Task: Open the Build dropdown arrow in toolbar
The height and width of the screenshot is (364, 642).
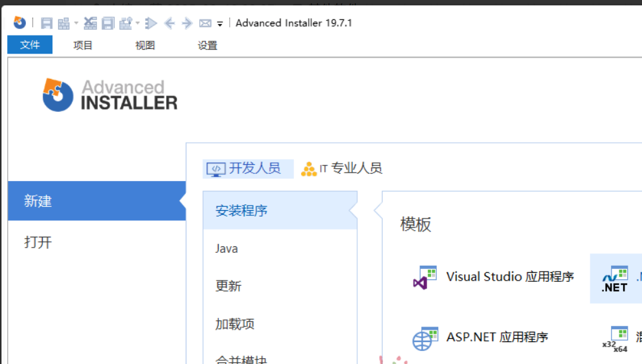Action: pos(76,24)
